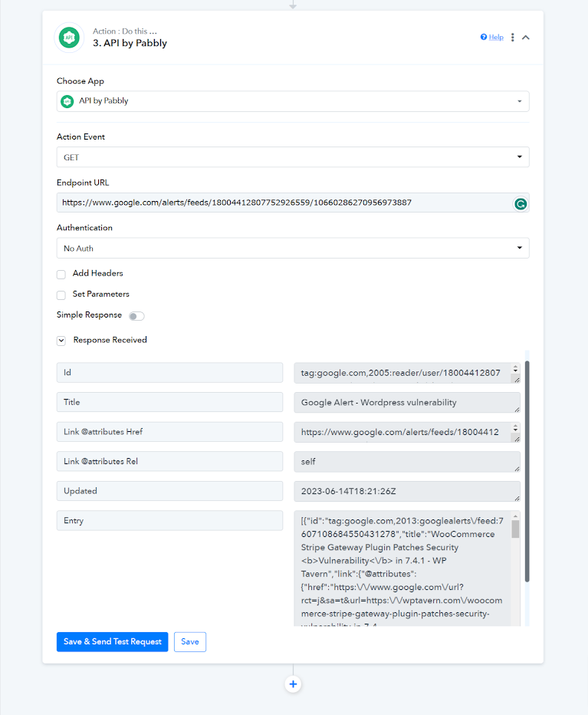Click the resize handle of Title value field

click(517, 410)
